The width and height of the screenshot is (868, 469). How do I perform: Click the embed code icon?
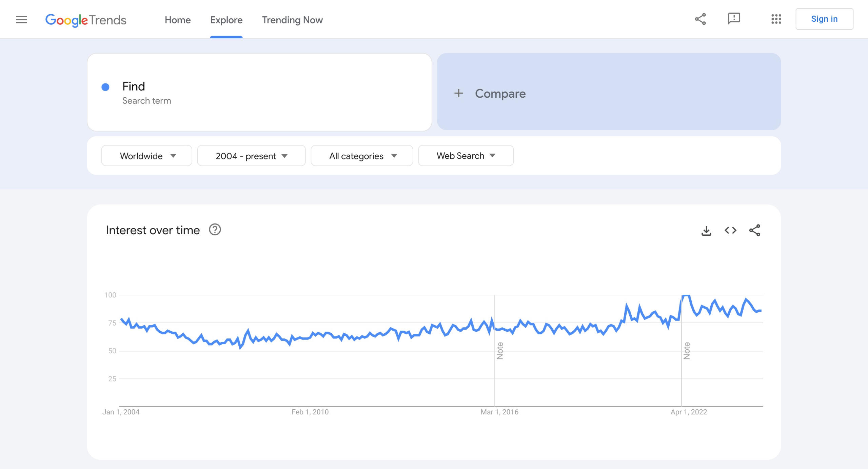730,231
